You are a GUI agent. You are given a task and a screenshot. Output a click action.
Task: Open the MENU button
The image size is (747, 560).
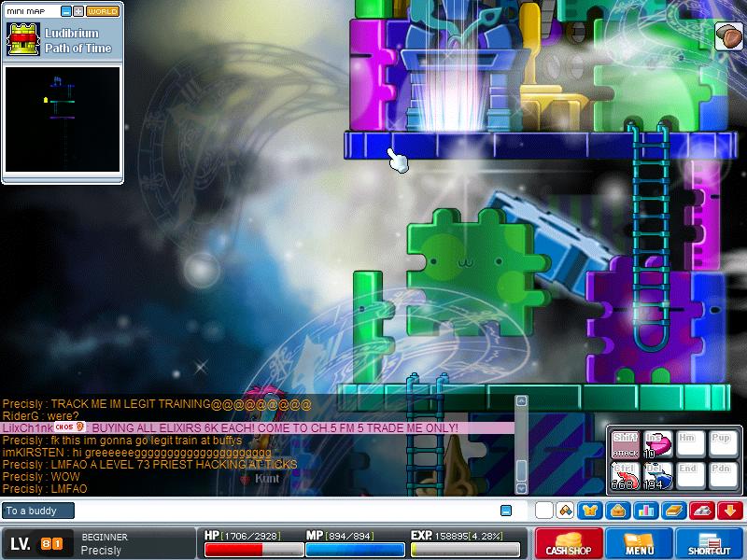pos(639,543)
